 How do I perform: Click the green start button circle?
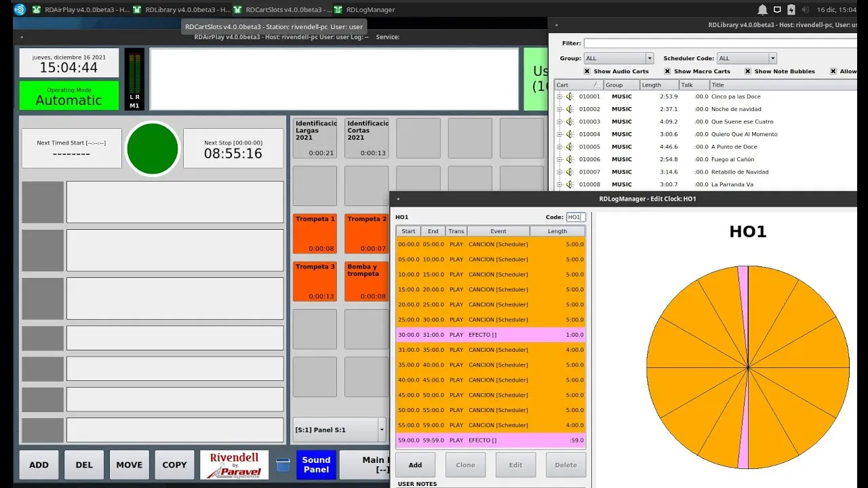pos(153,148)
